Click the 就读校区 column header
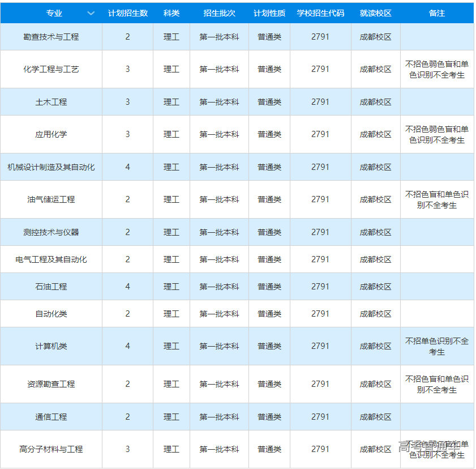This screenshot has height=469, width=476. (375, 13)
